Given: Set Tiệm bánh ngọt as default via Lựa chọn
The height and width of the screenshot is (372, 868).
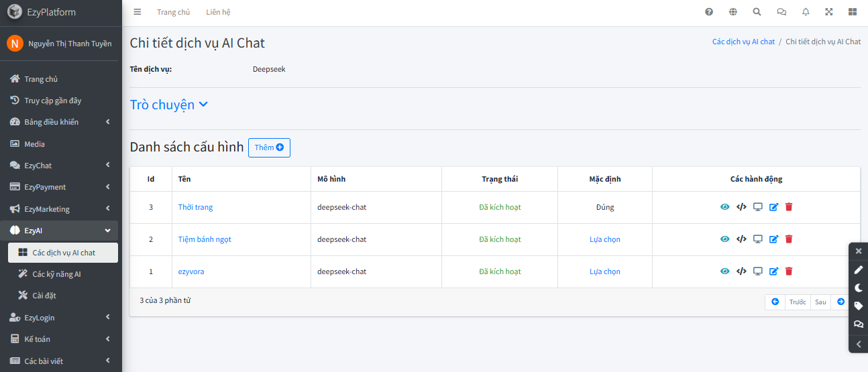Looking at the screenshot, I should [x=605, y=239].
